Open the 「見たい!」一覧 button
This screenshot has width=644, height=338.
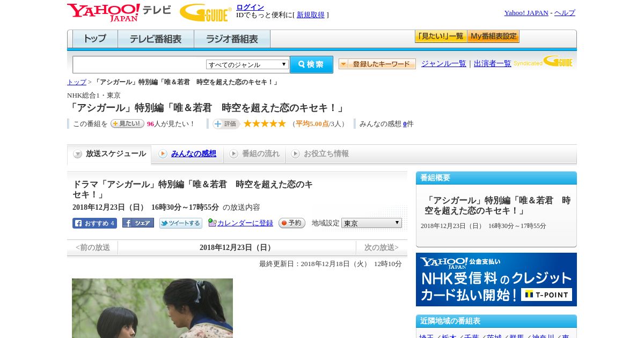pos(441,36)
